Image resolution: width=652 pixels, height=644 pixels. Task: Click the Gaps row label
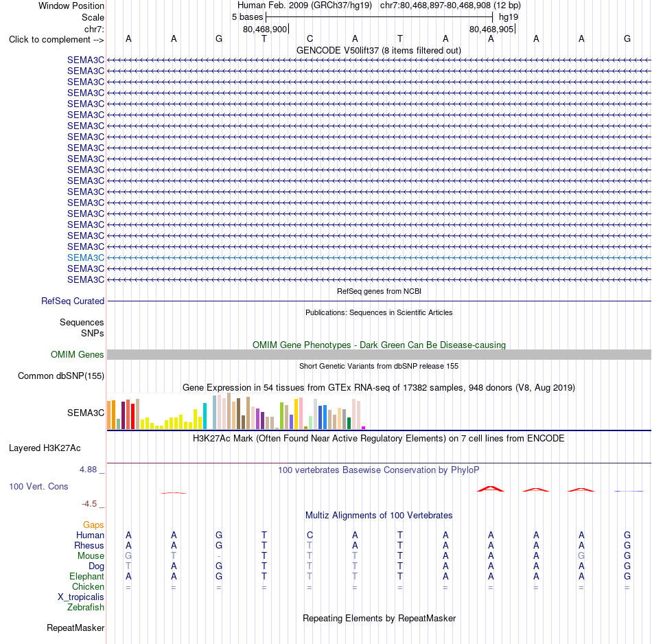pos(93,525)
